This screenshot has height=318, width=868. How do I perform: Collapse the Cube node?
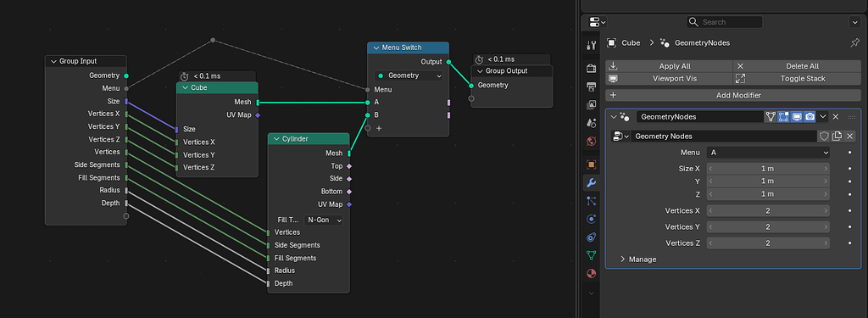(x=185, y=87)
